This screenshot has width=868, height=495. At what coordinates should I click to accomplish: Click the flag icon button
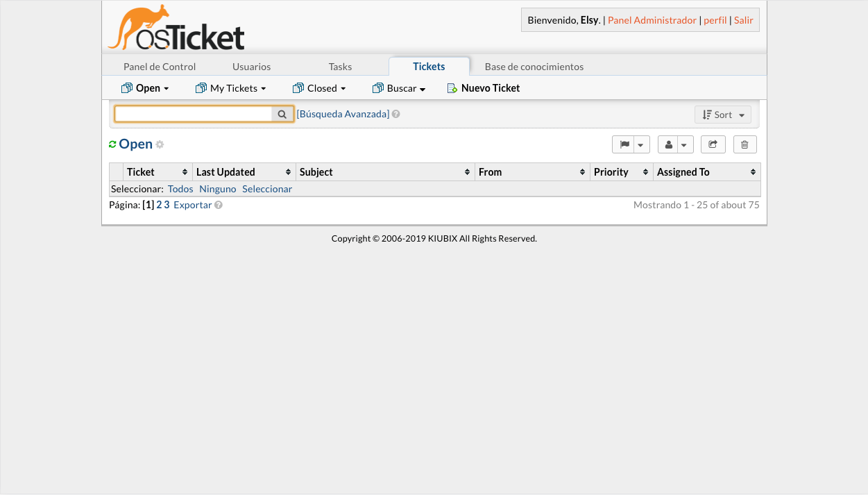pos(624,144)
